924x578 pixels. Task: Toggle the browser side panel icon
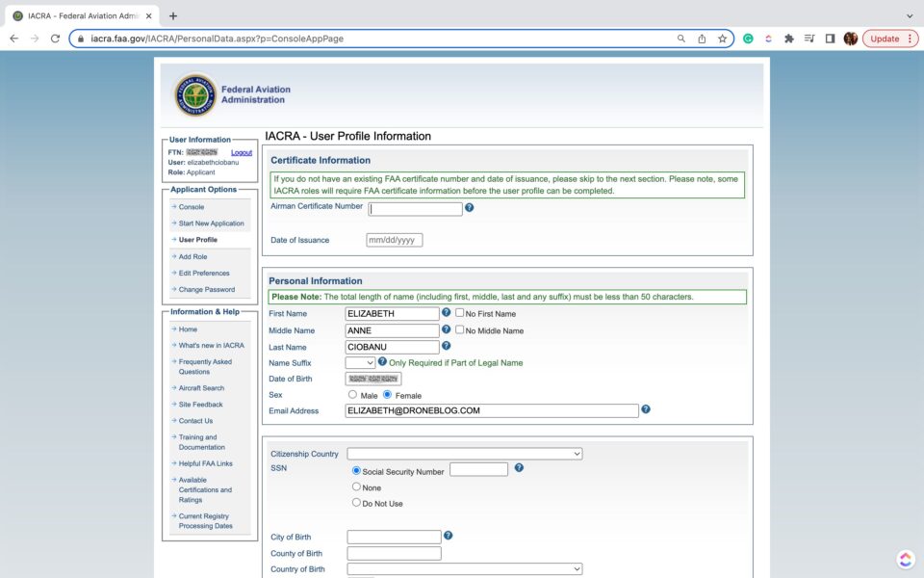830,39
